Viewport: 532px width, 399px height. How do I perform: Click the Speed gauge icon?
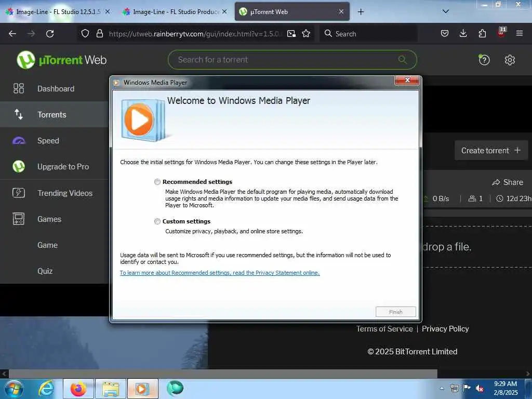(19, 140)
